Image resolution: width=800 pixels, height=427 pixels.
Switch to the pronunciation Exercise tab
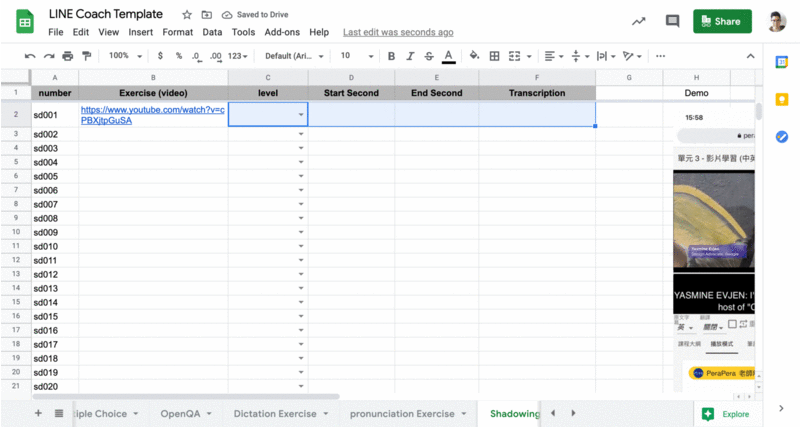pos(402,414)
